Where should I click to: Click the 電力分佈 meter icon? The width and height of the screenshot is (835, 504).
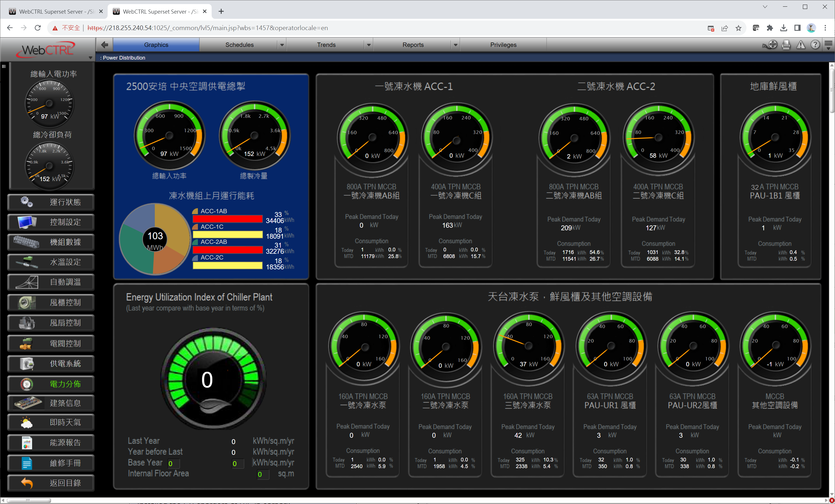(27, 384)
